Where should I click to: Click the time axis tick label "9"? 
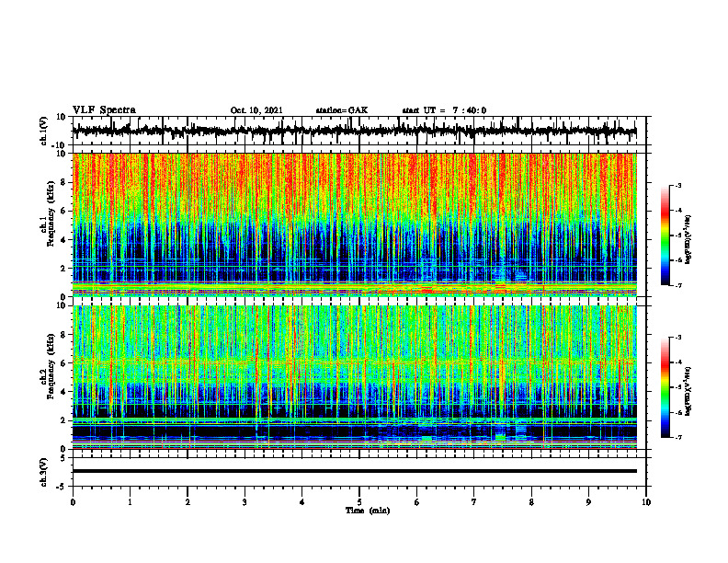(588, 502)
